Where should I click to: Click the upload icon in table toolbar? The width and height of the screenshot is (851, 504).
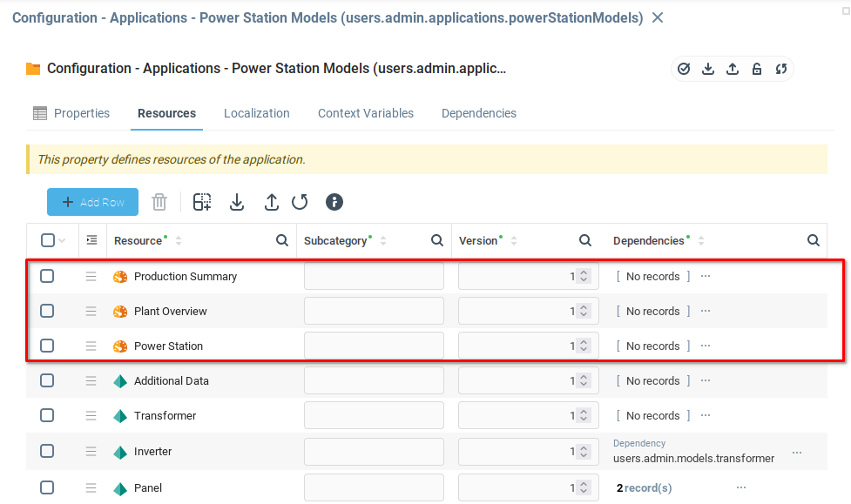(272, 202)
